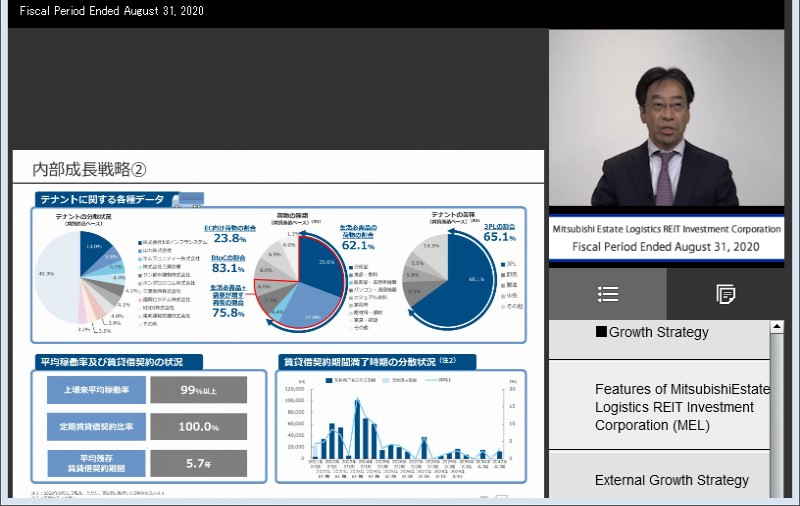Click the 平均稼働率及び賃貸借契約の状況 section header

pos(118,362)
